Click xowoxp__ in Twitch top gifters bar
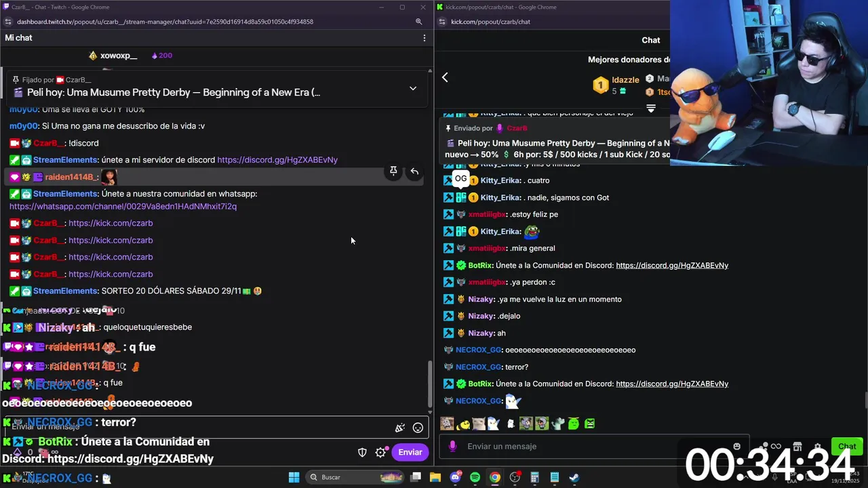 [119, 56]
